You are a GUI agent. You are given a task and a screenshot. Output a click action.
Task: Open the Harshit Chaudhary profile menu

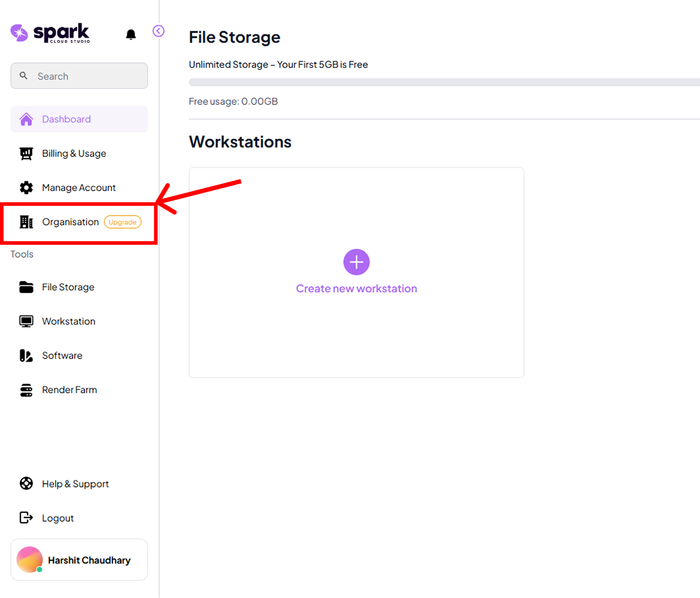click(79, 560)
